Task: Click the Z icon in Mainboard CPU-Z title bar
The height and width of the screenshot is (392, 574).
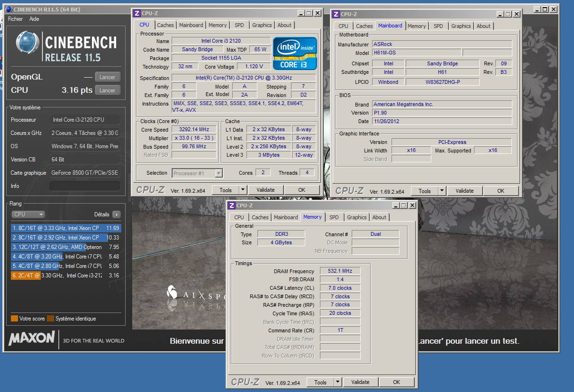Action: 336,14
